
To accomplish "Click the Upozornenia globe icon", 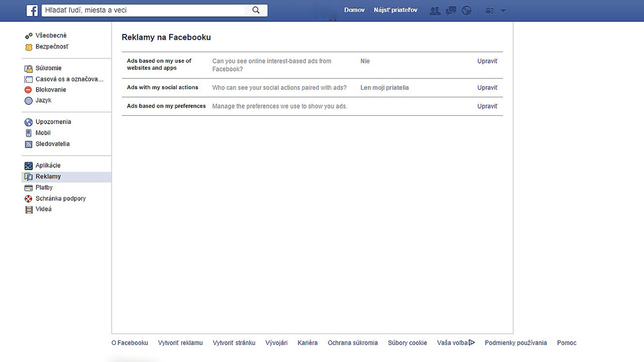I will pos(29,122).
